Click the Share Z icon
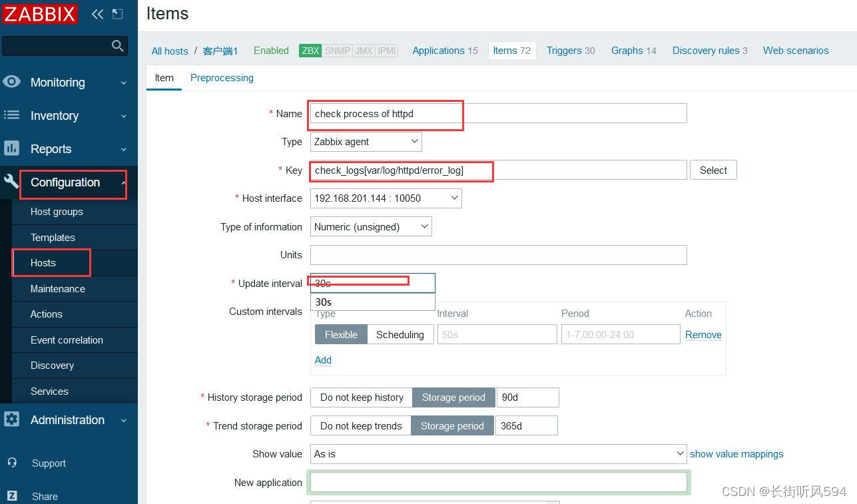This screenshot has width=857, height=504. coord(12,495)
